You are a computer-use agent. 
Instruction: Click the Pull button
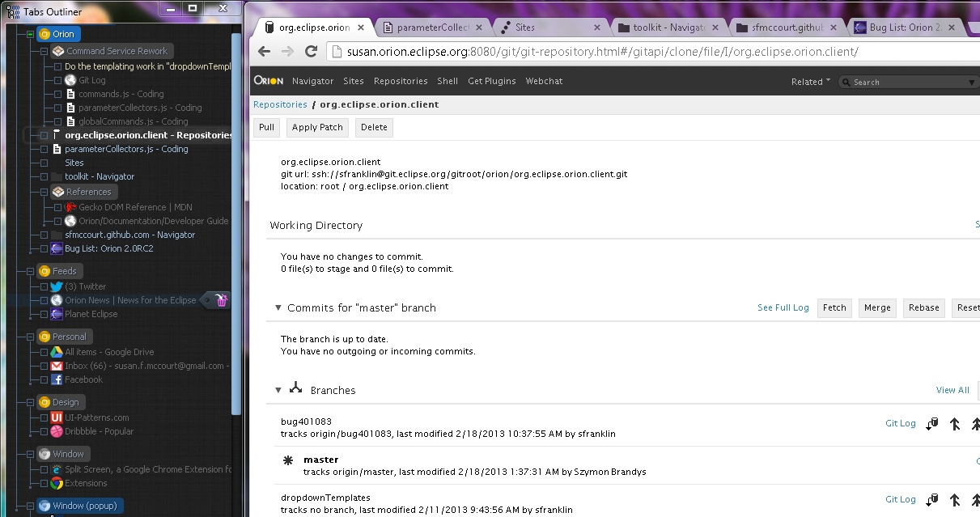tap(266, 127)
